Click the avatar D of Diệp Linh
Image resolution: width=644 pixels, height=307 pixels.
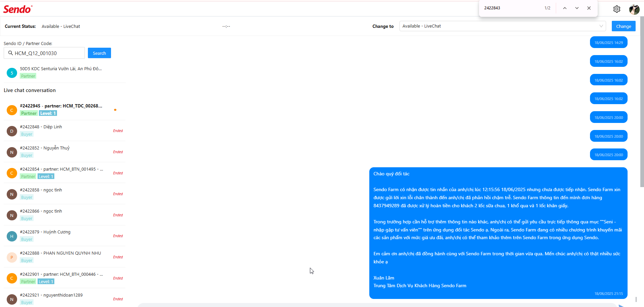coord(12,131)
